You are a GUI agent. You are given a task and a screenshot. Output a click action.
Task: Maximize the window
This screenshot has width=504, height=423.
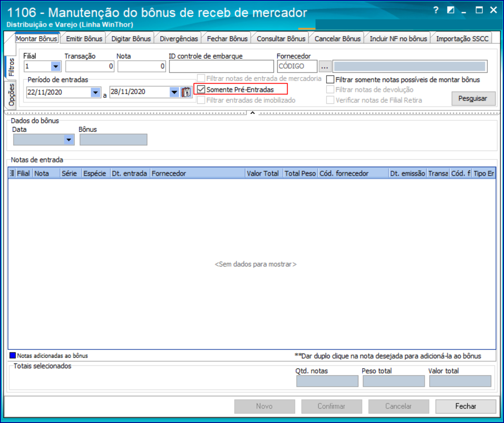coord(479,10)
